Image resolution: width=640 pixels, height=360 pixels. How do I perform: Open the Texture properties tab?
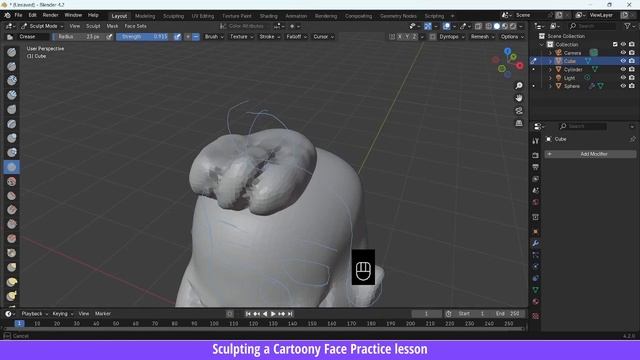click(x=536, y=316)
